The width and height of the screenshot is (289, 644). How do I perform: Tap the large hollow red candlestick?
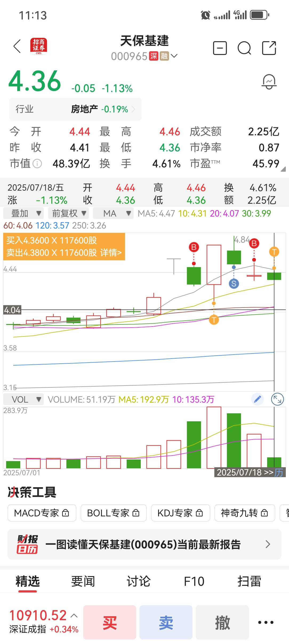coord(214,265)
